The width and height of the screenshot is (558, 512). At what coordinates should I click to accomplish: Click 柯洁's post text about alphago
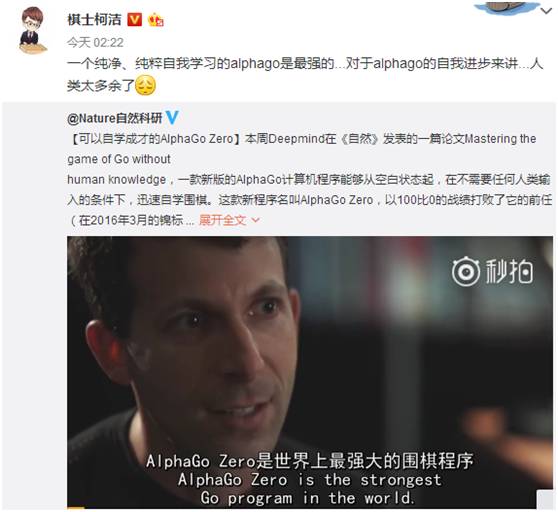[305, 75]
